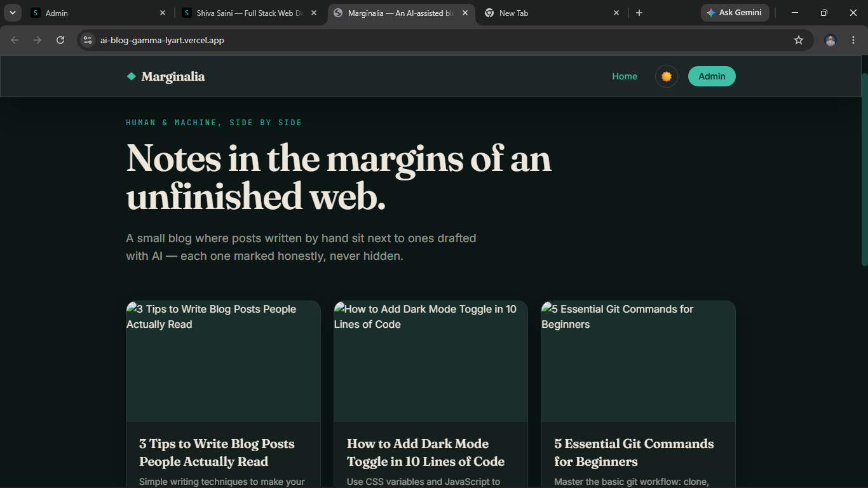Click the Ask Gemini button

point(735,13)
